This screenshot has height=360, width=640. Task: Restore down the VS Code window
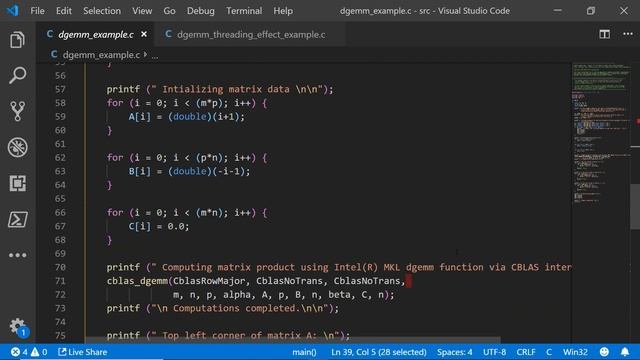pyautogui.click(x=591, y=11)
